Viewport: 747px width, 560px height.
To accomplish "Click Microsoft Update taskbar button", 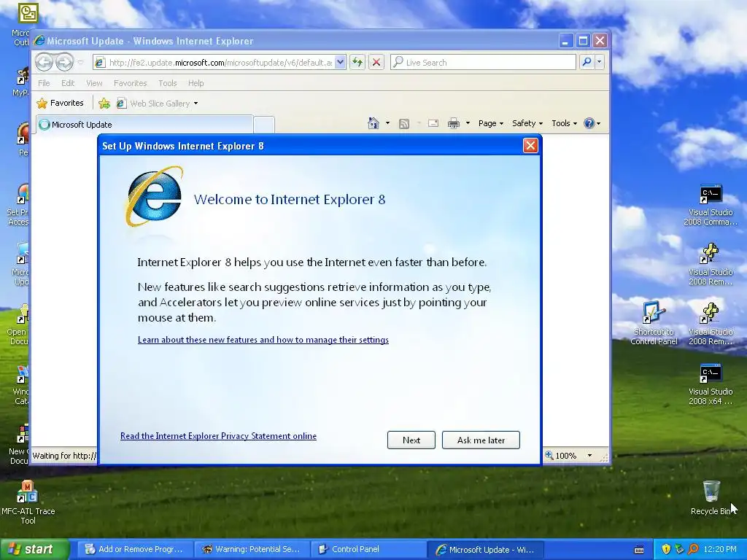I will pos(486,550).
